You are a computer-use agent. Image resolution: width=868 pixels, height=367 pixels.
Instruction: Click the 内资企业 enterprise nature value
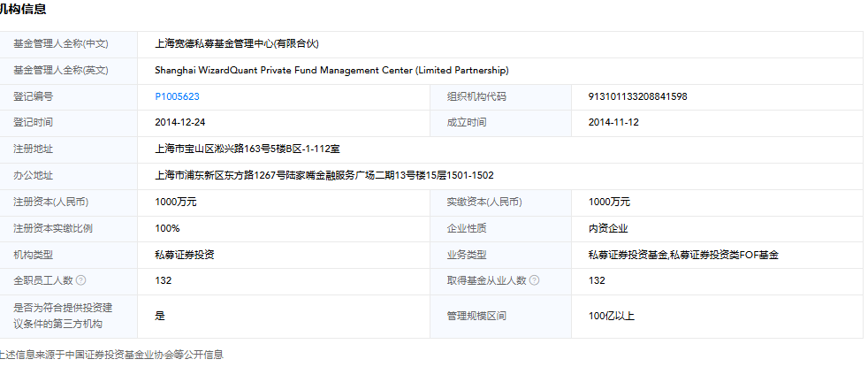(x=608, y=228)
